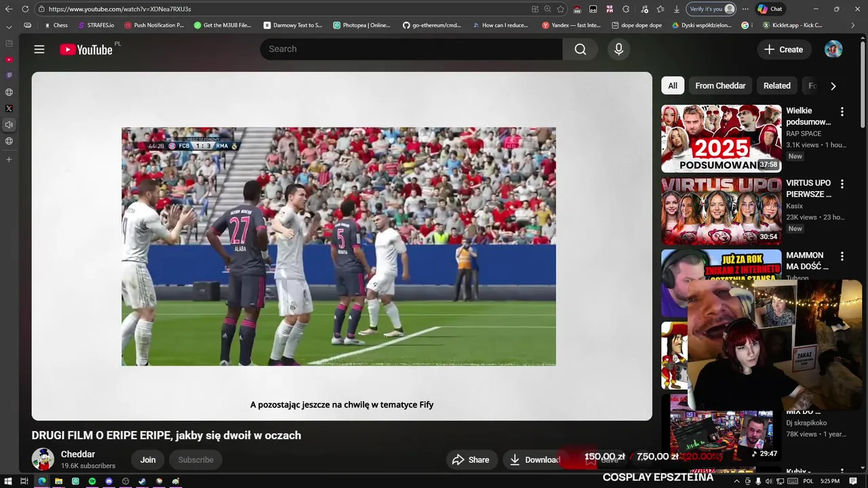Click Subscribe button
The width and height of the screenshot is (868, 488).
click(x=196, y=460)
